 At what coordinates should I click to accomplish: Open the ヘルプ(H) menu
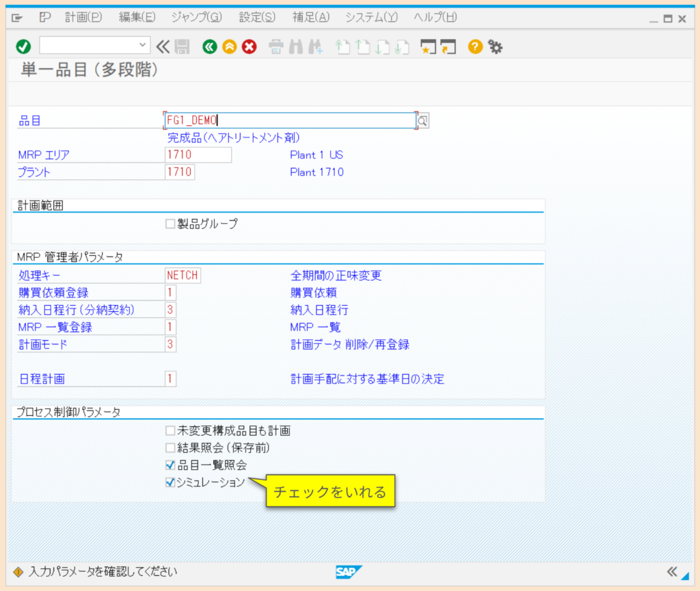pyautogui.click(x=435, y=17)
